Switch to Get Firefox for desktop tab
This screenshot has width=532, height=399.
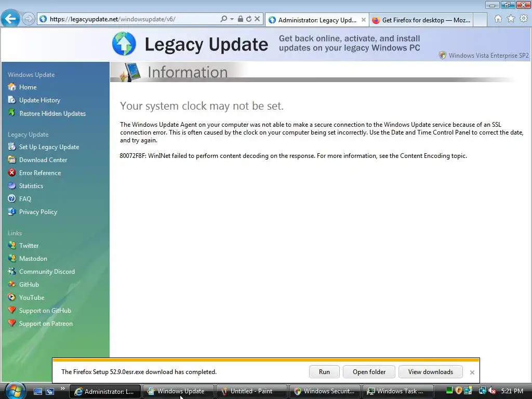click(421, 20)
